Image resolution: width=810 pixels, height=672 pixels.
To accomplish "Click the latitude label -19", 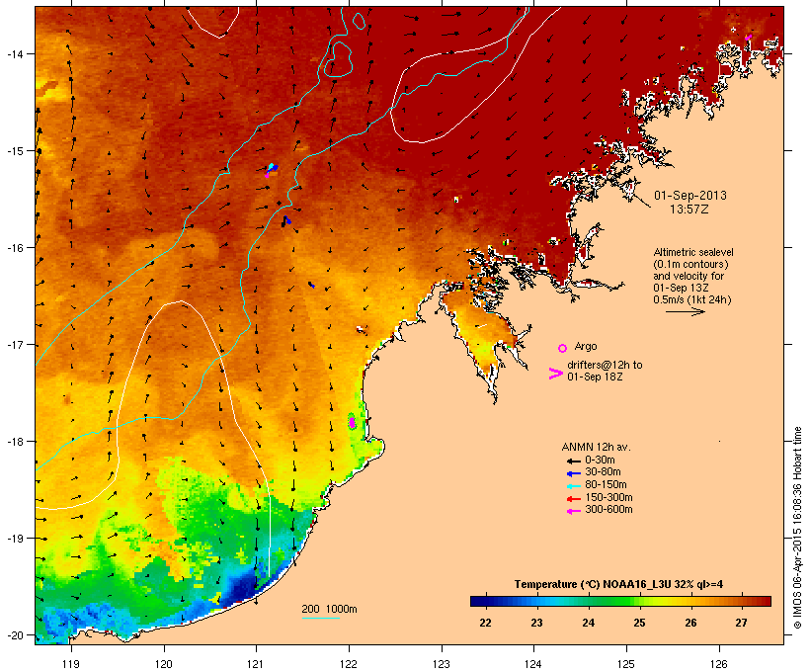I will click(x=15, y=539).
